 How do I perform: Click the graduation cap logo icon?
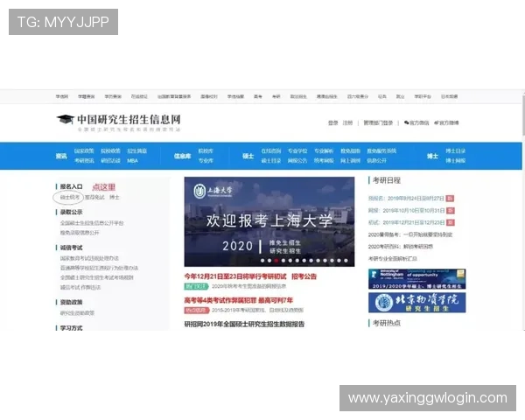(66, 119)
